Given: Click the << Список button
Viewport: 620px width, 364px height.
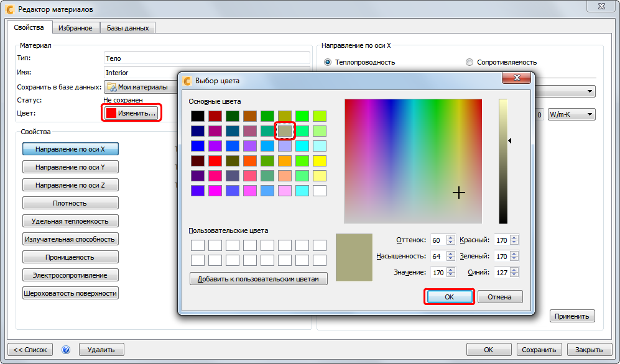Looking at the screenshot, I should click(x=30, y=350).
